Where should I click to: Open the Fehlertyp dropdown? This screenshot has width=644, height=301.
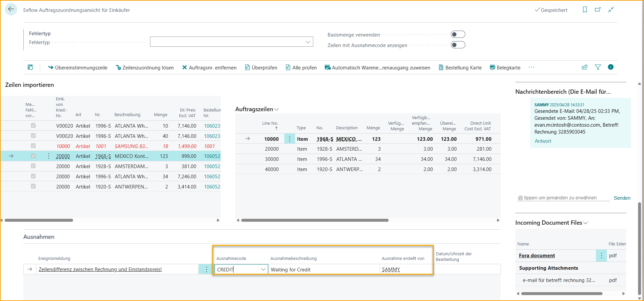point(308,42)
